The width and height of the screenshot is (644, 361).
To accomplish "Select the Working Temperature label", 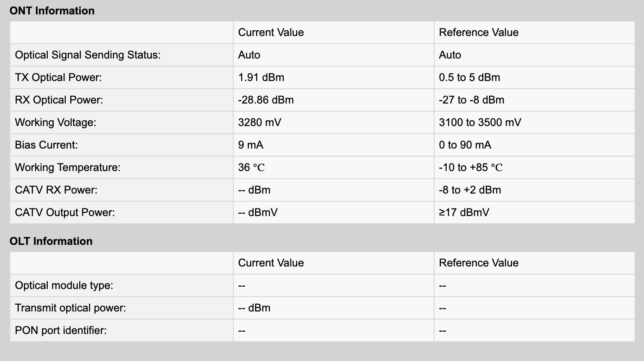I will click(68, 167).
